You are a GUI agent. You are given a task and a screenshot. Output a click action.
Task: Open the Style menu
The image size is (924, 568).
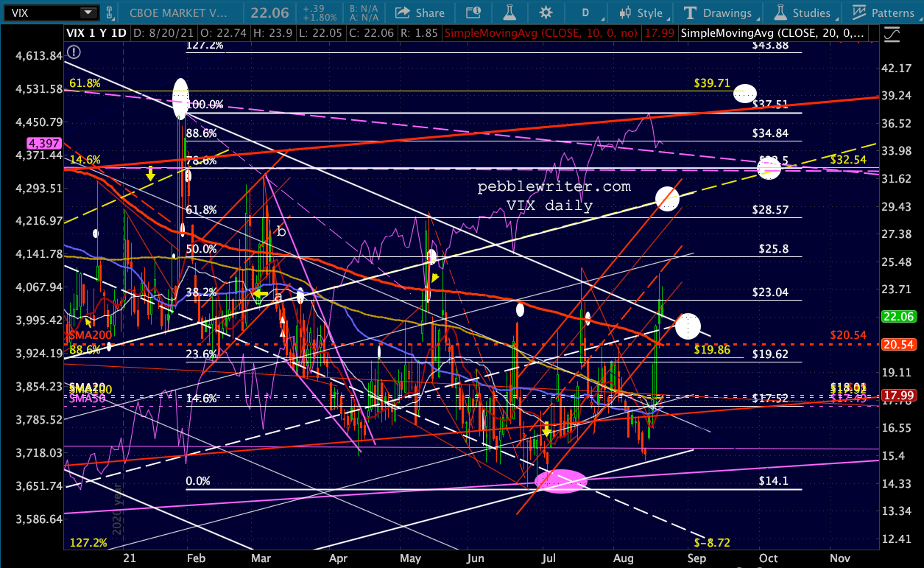[640, 13]
